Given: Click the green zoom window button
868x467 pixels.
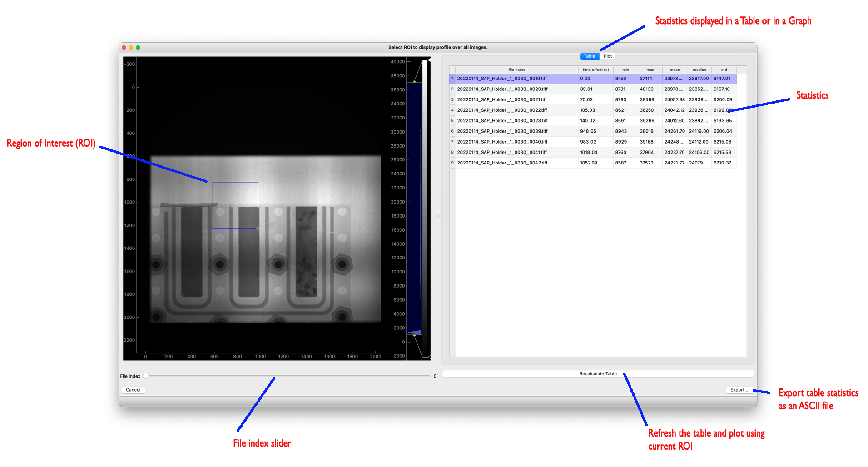Looking at the screenshot, I should [x=138, y=47].
